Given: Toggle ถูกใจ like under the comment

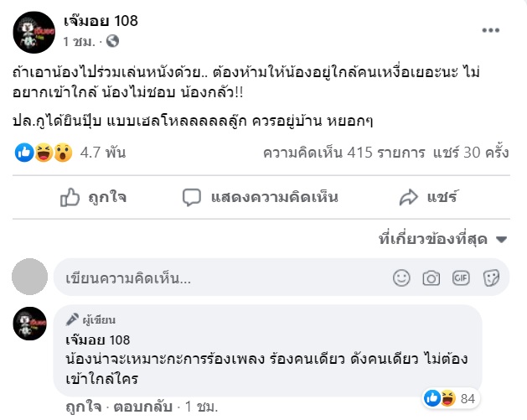Looking at the screenshot, I should click(83, 407).
